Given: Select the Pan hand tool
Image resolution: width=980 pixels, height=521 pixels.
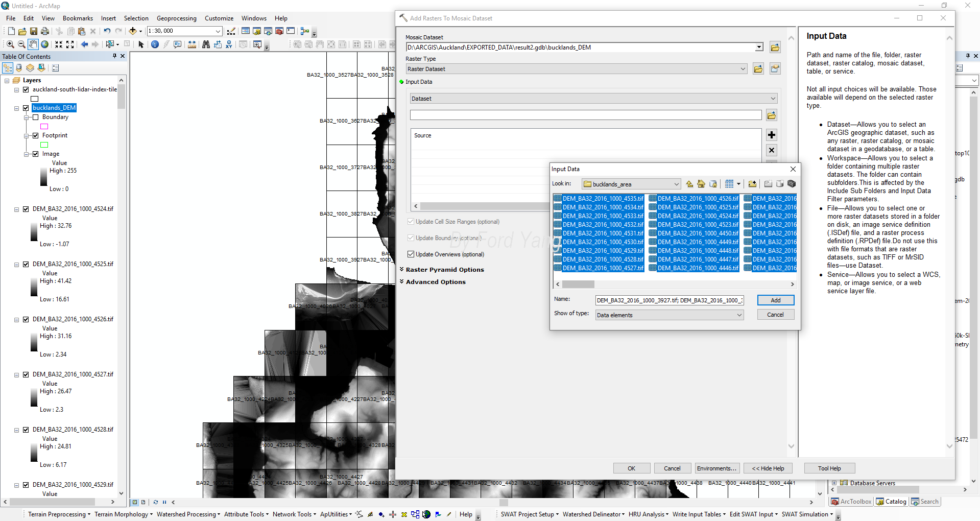Looking at the screenshot, I should point(33,44).
